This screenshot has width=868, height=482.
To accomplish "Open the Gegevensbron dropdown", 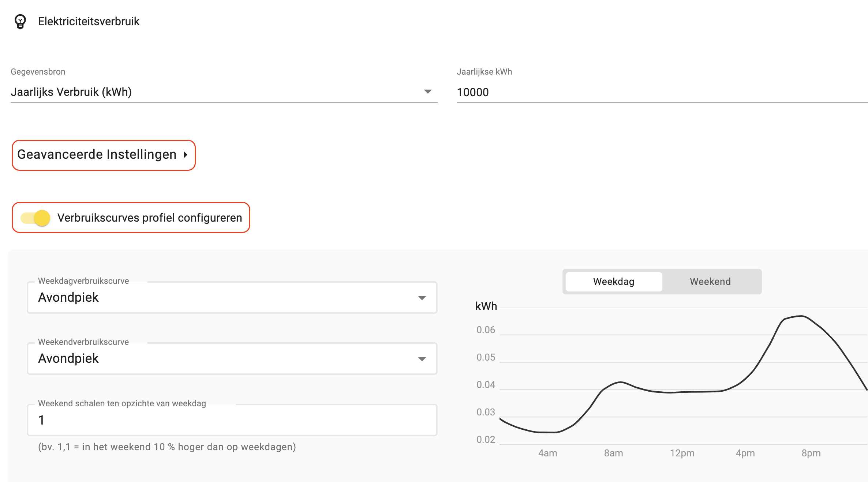I will tap(224, 92).
